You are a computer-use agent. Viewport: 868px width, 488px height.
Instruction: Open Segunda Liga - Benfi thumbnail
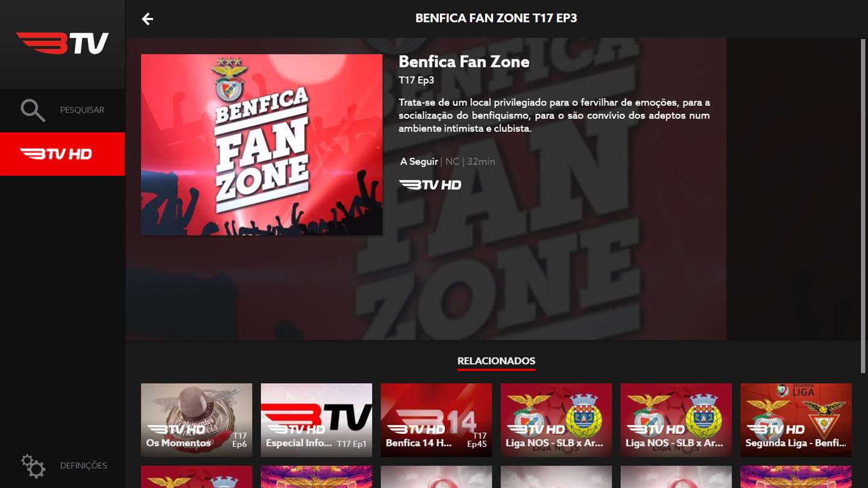796,420
